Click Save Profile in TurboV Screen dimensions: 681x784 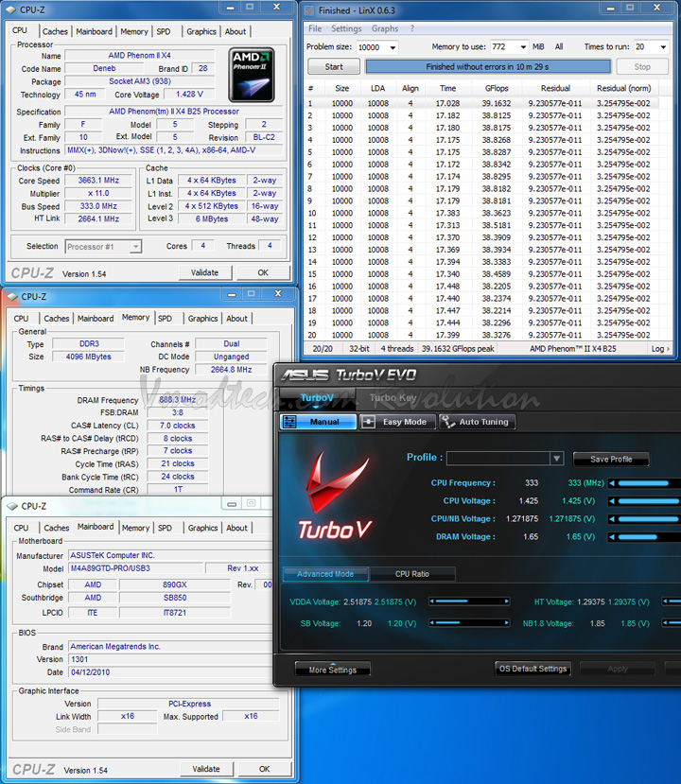611,459
